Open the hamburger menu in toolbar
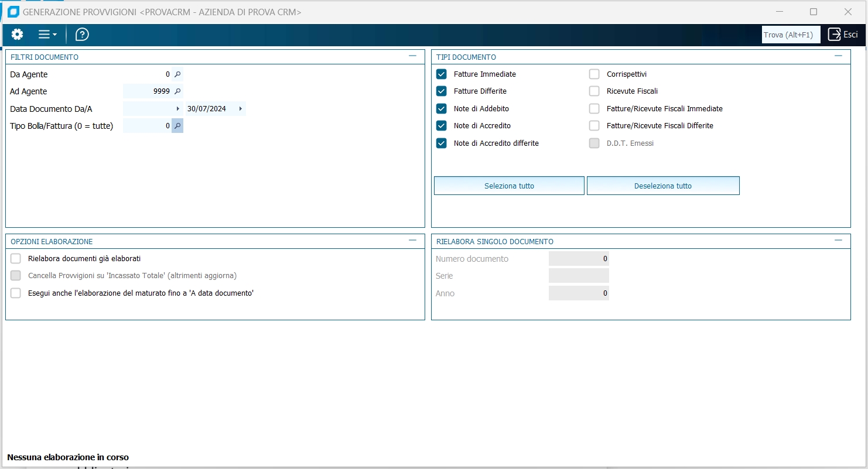Viewport: 868px width, 469px height. coord(47,35)
